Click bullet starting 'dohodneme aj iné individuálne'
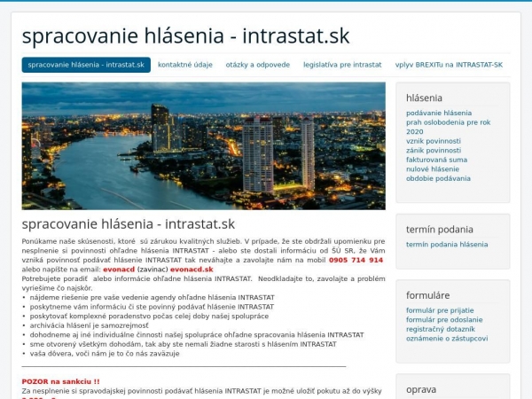 click(197, 335)
